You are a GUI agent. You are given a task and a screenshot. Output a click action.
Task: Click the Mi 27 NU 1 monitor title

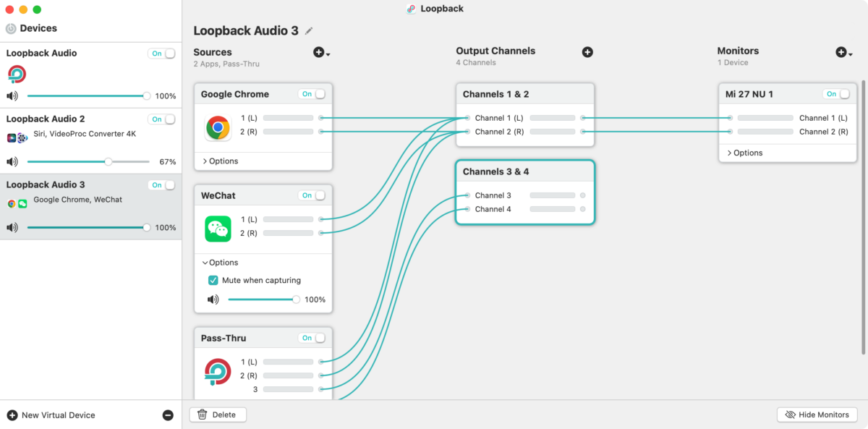[x=749, y=94]
